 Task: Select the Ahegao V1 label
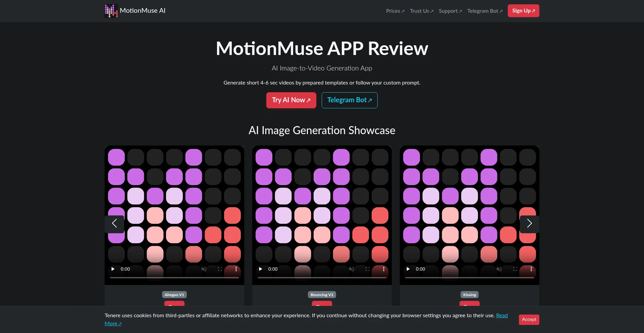coord(174,295)
